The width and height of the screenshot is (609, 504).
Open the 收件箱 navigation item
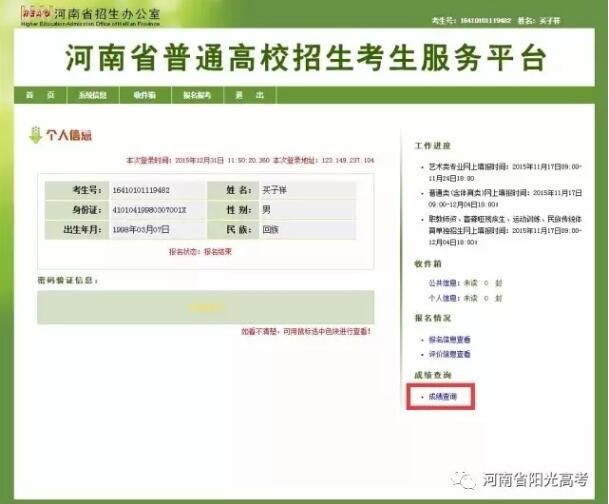click(145, 95)
